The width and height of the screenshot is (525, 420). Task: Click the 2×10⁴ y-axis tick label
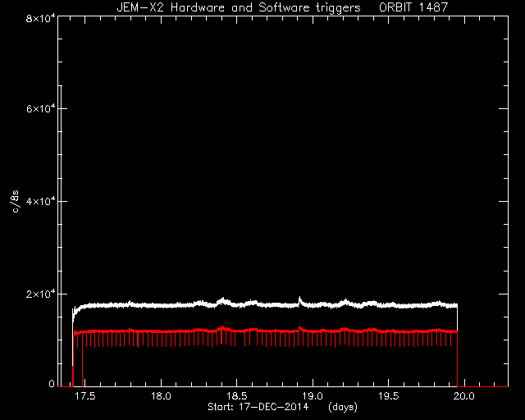pos(41,294)
